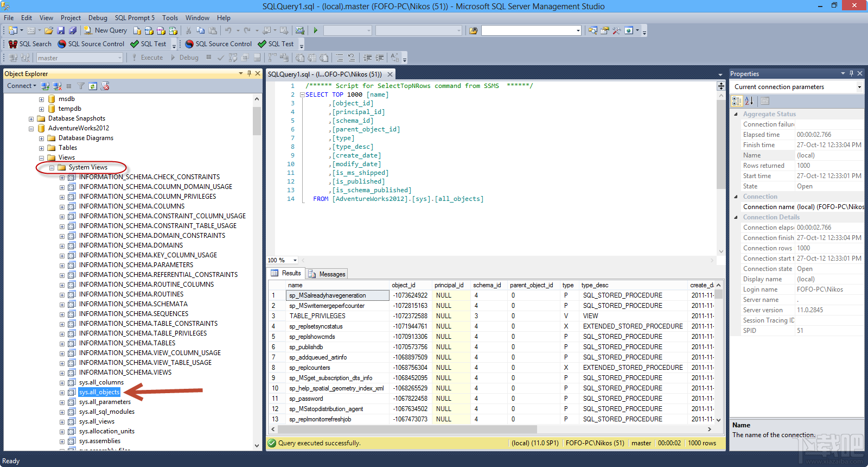Image resolution: width=868 pixels, height=467 pixels.
Task: Click query editor vertical scrollbar
Action: click(721, 173)
